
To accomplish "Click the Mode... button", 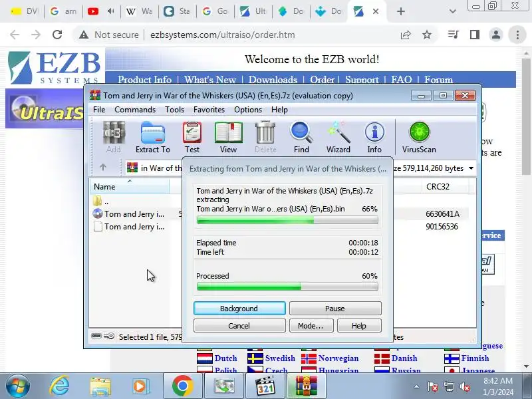I will click(311, 326).
